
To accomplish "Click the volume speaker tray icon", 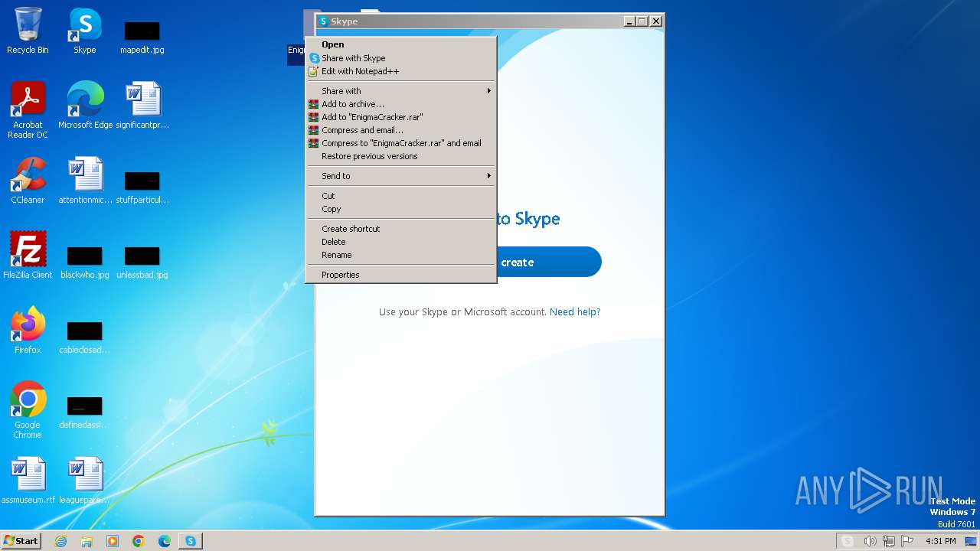I will click(870, 541).
